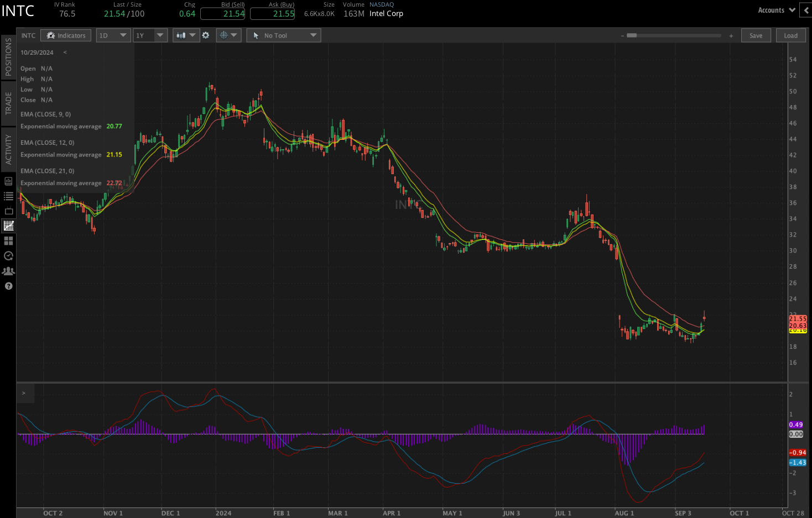Click the chart zoom slider handle
The image size is (812, 518).
tap(632, 35)
